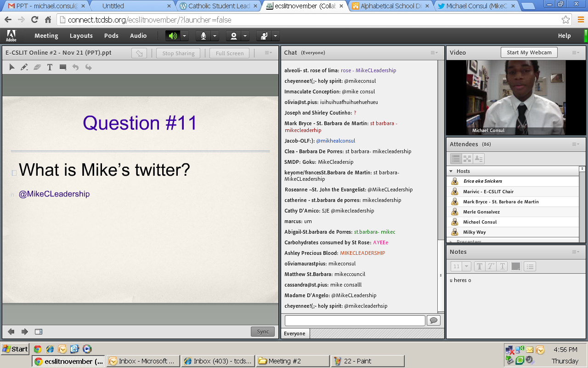Click the Start My Webcam button

(529, 52)
